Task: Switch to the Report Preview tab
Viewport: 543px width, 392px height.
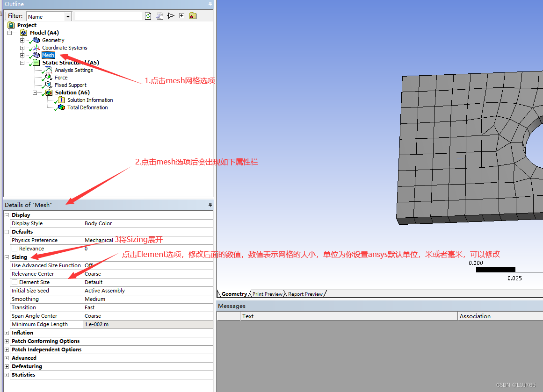Action: point(306,294)
